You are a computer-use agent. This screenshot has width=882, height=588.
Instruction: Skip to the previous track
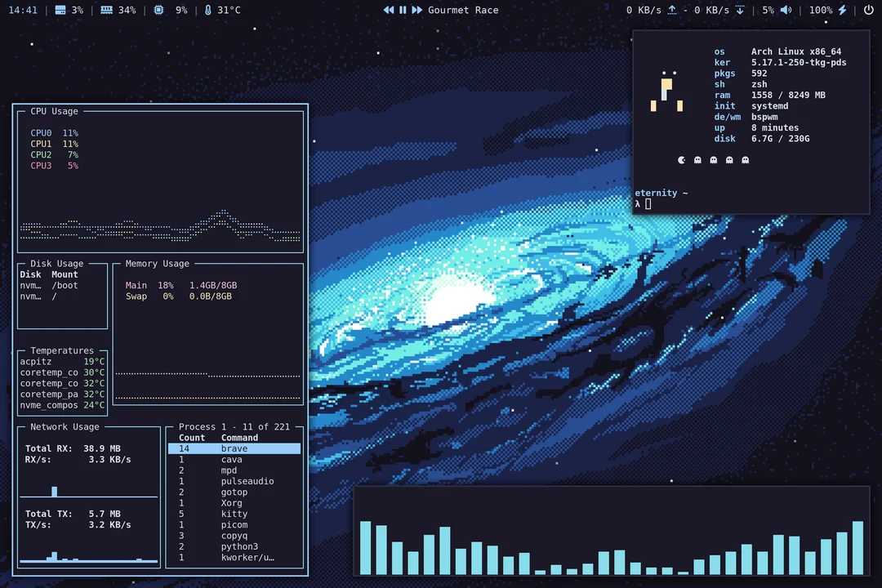[x=389, y=10]
